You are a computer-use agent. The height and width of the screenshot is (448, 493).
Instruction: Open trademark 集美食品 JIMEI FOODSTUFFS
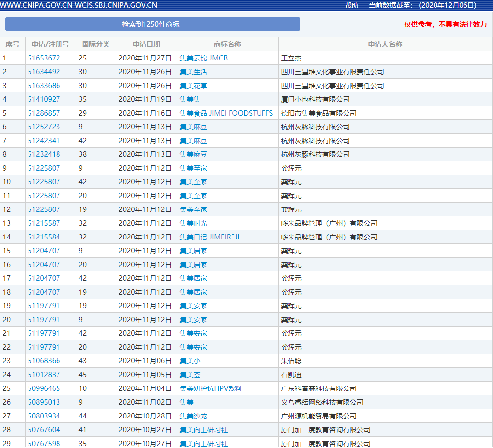pyautogui.click(x=227, y=113)
